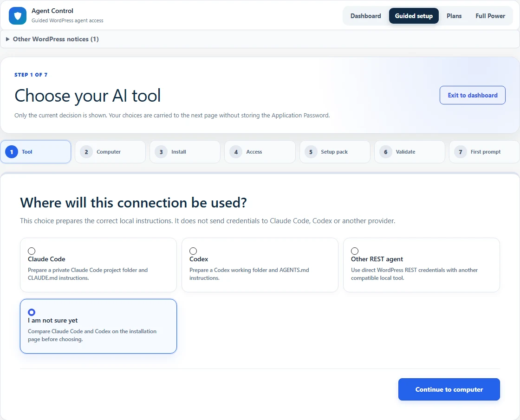This screenshot has height=420, width=520.
Task: Open the Plans tab
Action: point(454,16)
